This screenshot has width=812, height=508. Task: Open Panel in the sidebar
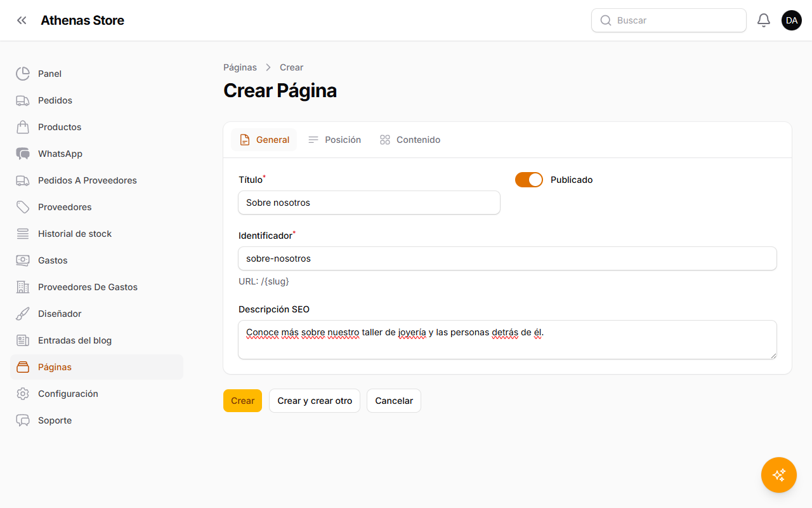[96, 74]
